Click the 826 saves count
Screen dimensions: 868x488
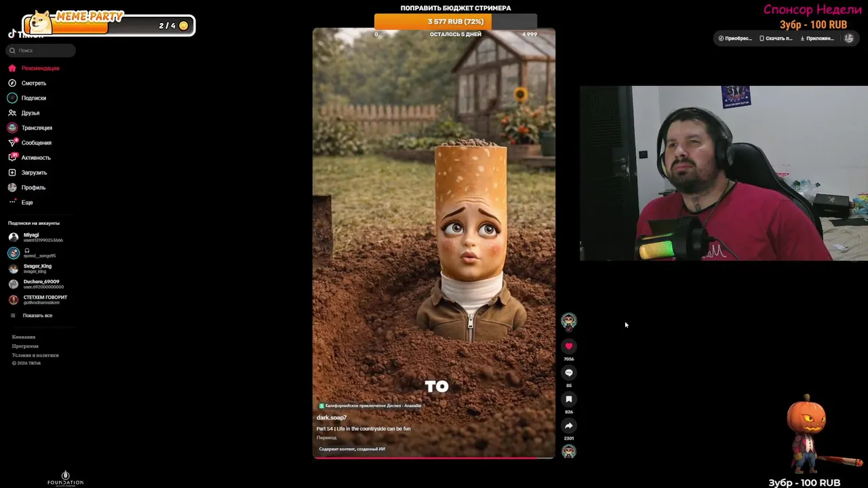569,412
